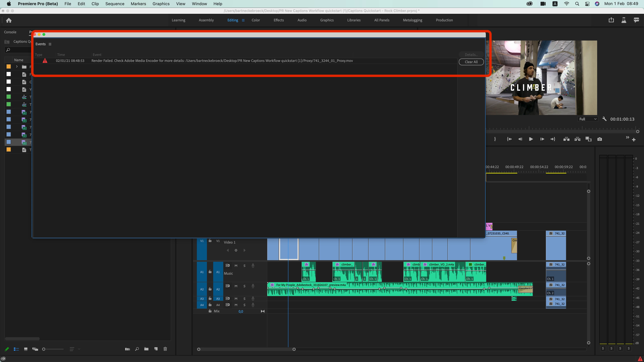
Task: Click Go to In point icon
Action: pyautogui.click(x=509, y=139)
